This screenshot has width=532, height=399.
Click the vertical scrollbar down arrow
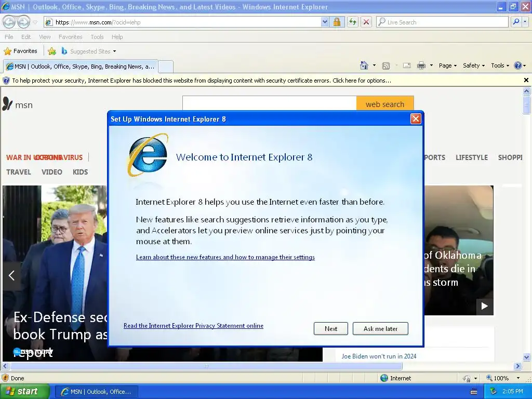(527, 357)
